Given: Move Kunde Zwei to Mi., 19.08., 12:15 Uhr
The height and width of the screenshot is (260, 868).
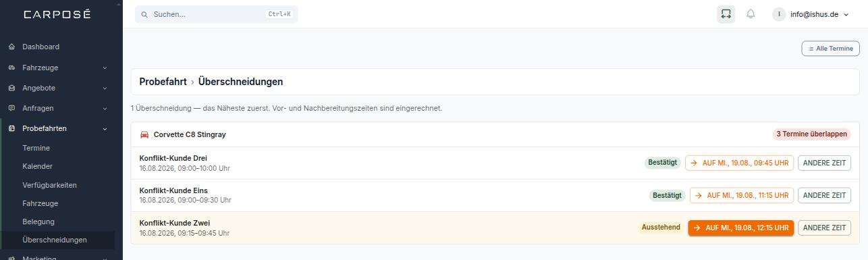Looking at the screenshot, I should click(x=741, y=228).
